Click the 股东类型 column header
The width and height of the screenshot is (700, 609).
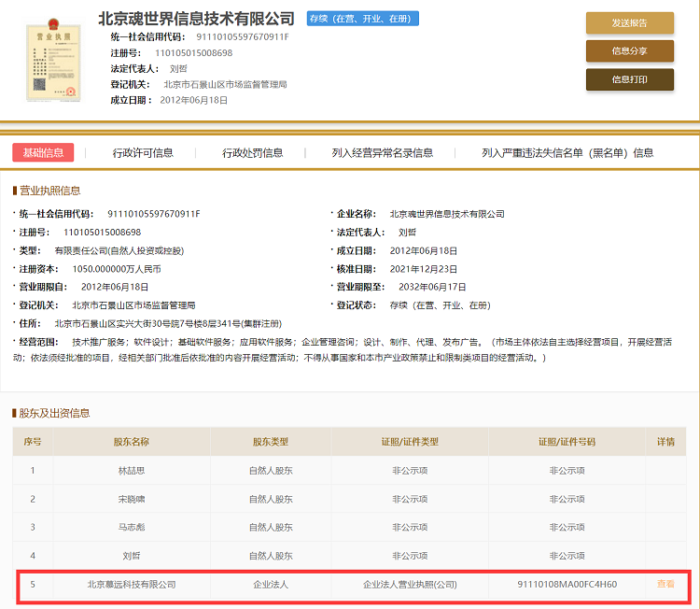pos(271,442)
